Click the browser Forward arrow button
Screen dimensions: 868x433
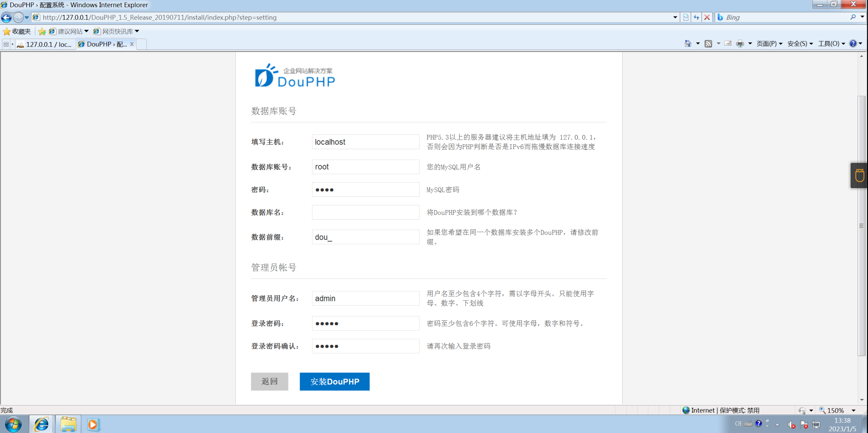click(18, 17)
